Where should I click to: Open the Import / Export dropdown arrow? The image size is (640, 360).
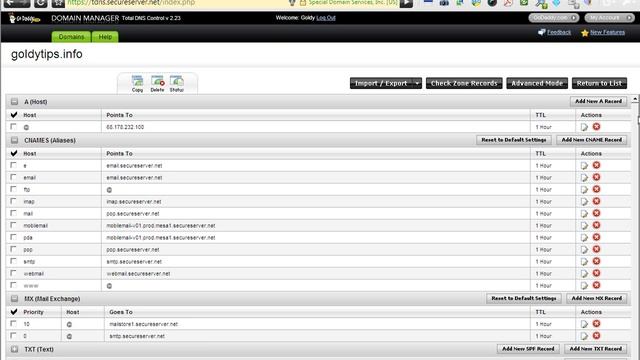[x=417, y=83]
